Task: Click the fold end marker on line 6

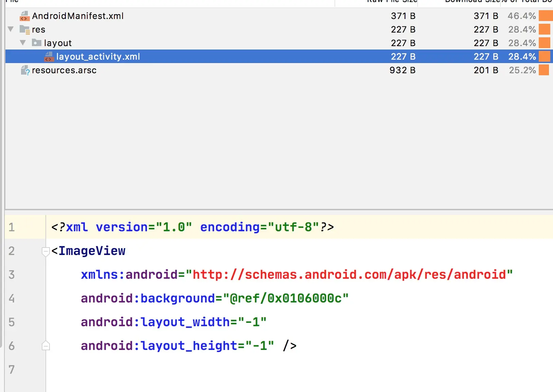Action: [46, 345]
